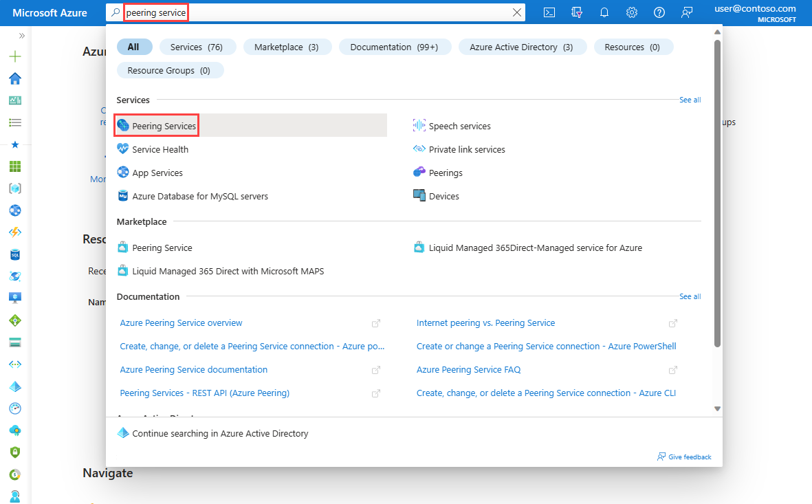The width and height of the screenshot is (812, 504).
Task: Click the results panel scrollbar
Action: (717, 194)
